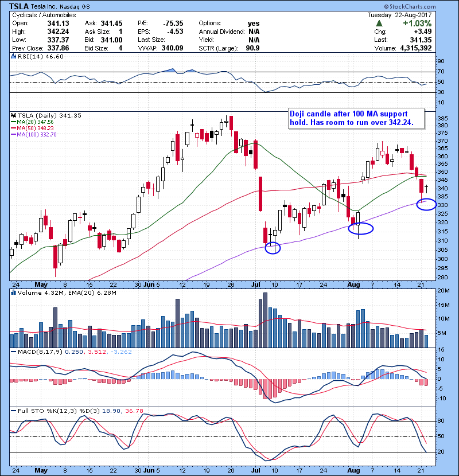Click the EPS value -4.53
This screenshot has width=459, height=476.
click(x=175, y=32)
